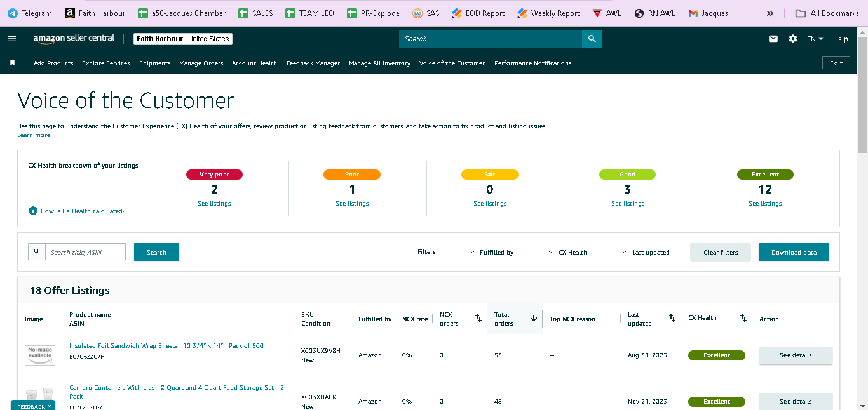Click the teal Search button

[156, 252]
